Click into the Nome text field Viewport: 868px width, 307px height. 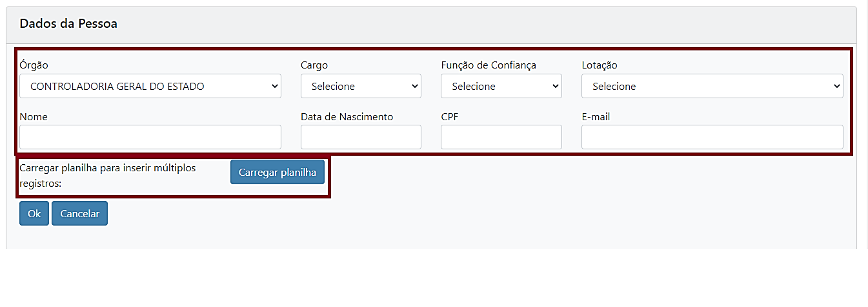[x=150, y=137]
